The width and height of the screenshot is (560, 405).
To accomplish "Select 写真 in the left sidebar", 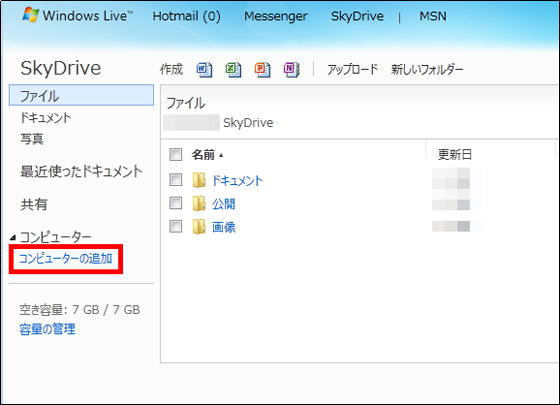I will point(32,139).
